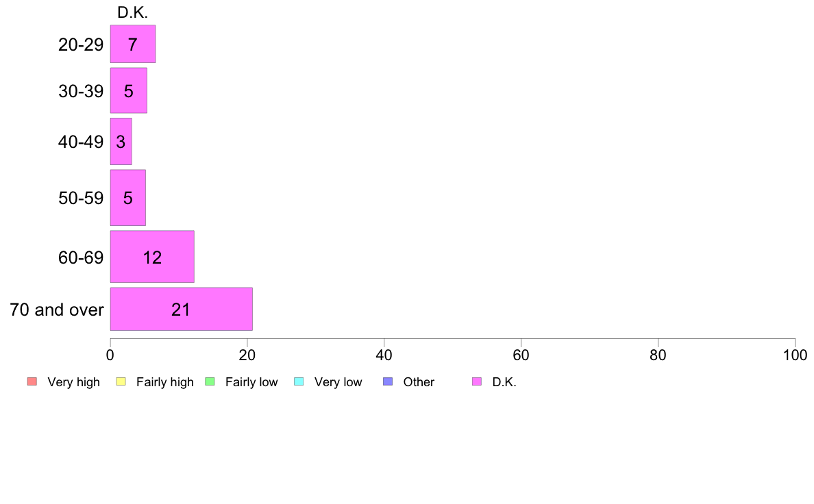Click the Other blue legend swatch
This screenshot has width=814, height=504.
click(388, 381)
